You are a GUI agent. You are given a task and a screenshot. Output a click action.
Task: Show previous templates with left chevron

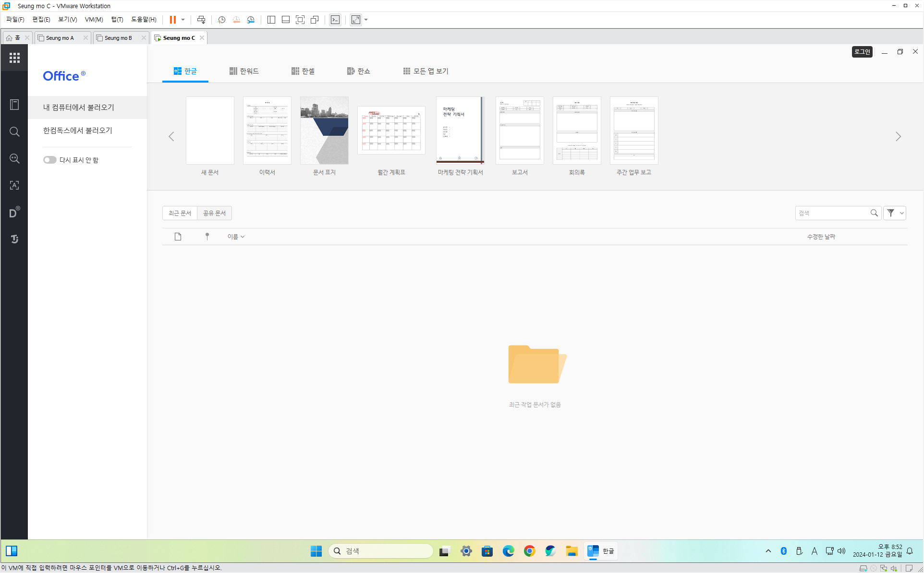[x=171, y=137]
